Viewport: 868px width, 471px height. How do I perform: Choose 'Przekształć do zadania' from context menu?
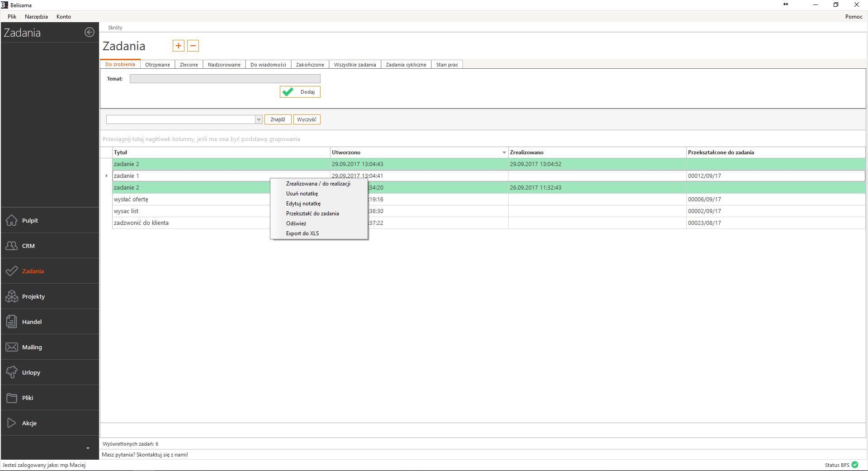tap(312, 214)
